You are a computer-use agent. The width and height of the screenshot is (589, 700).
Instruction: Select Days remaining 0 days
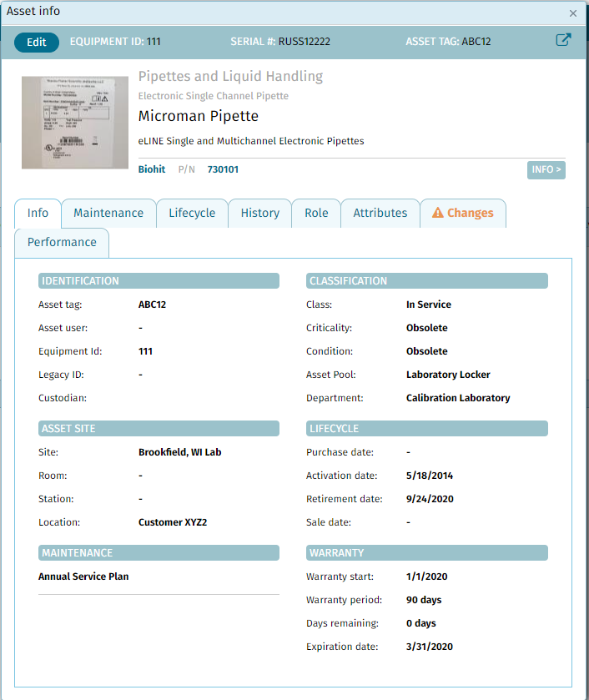pyautogui.click(x=421, y=623)
